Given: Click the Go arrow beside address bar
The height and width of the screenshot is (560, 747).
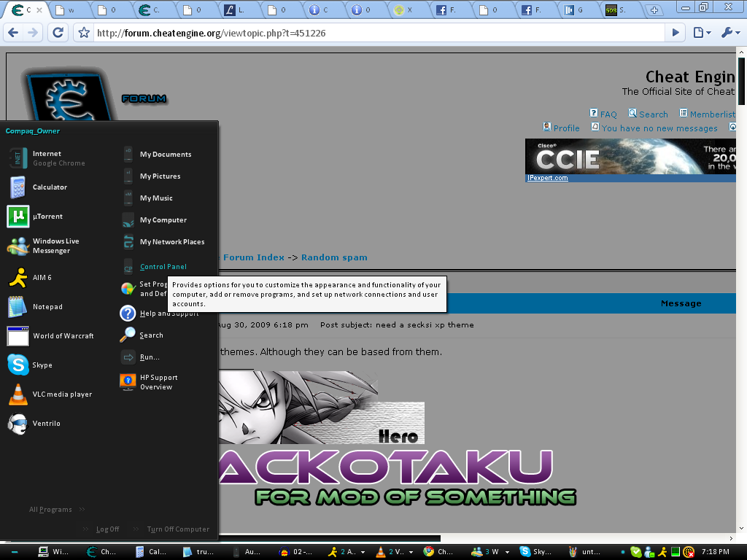Looking at the screenshot, I should [x=676, y=33].
